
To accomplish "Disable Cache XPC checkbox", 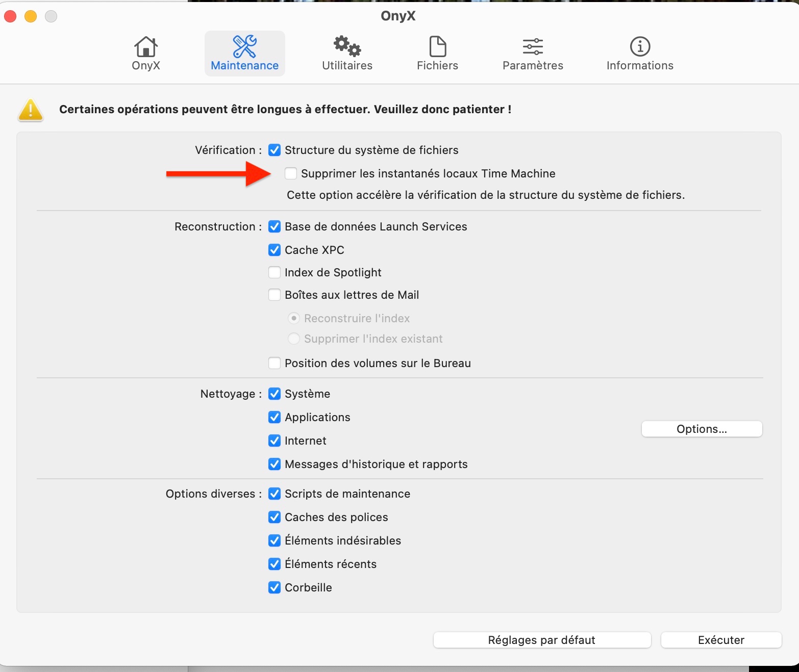I will tap(274, 250).
